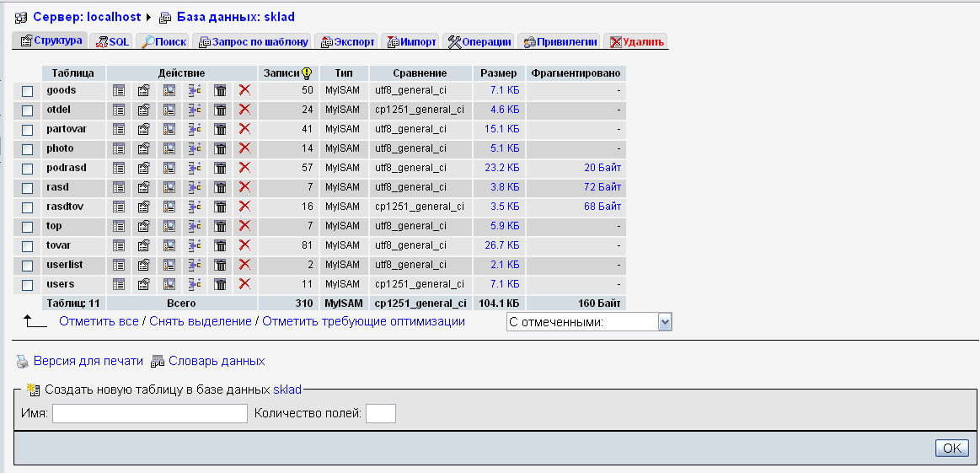980x473 pixels.
Task: Search icon for tovar table
Action: (169, 245)
